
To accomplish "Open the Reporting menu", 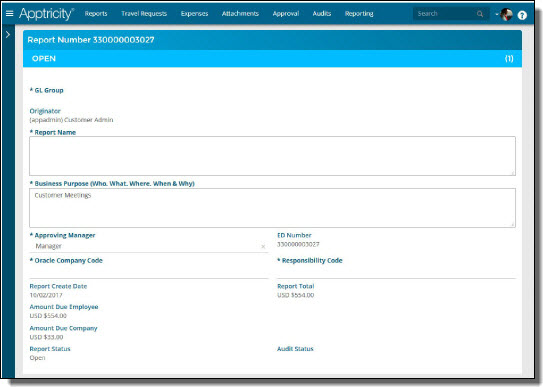I will point(359,14).
